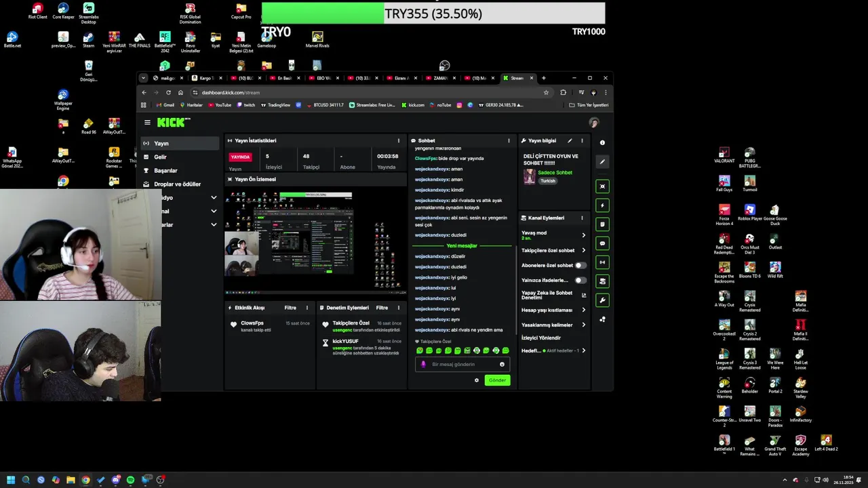Click the info icon in right sidebar
Image resolution: width=868 pixels, height=488 pixels.
(602, 143)
